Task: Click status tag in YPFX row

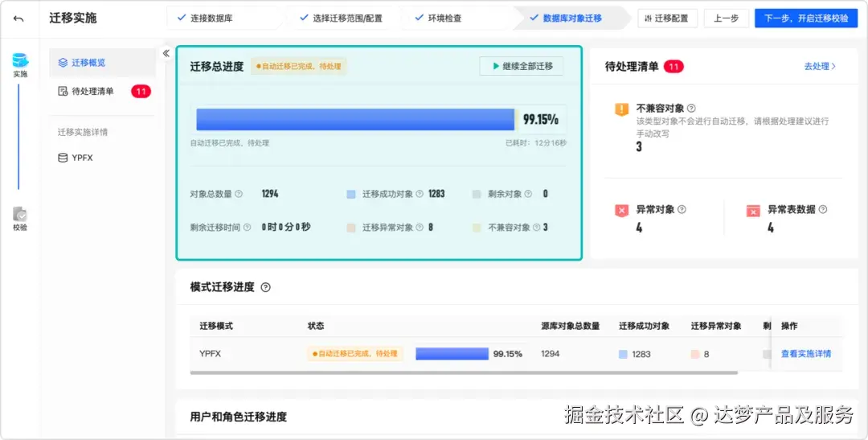Action: [355, 354]
